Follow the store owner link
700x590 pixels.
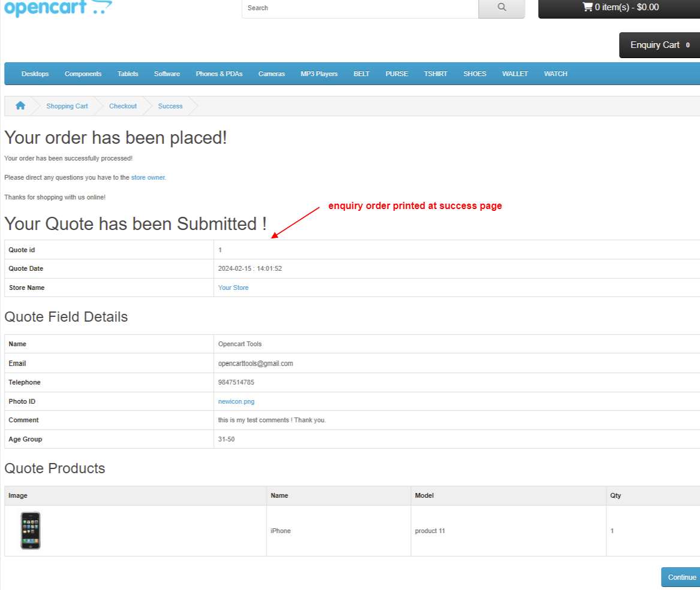pos(148,178)
